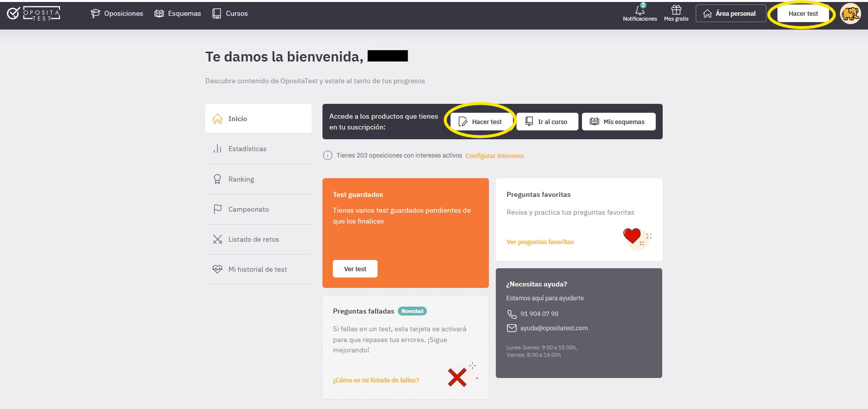Screen dimensions: 868x409
Task: Click the open book Esquemas icon
Action: 159,13
